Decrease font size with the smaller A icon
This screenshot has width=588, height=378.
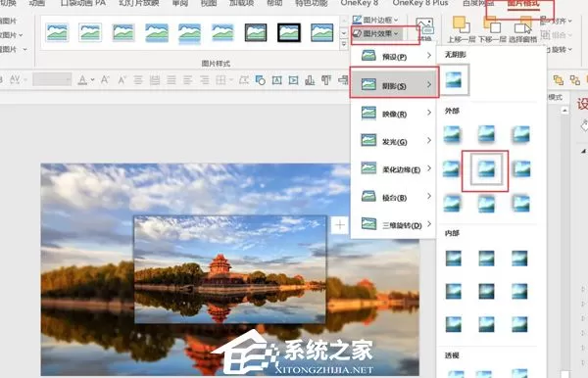122,79
